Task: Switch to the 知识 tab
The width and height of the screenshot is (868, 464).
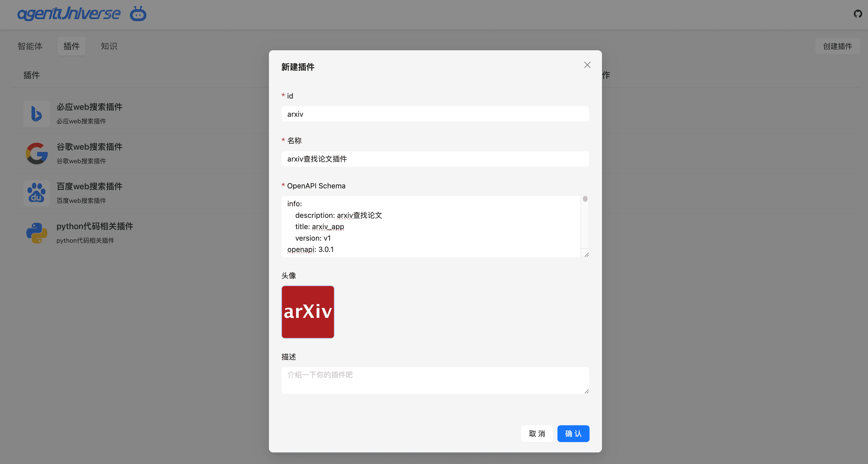Action: click(108, 46)
